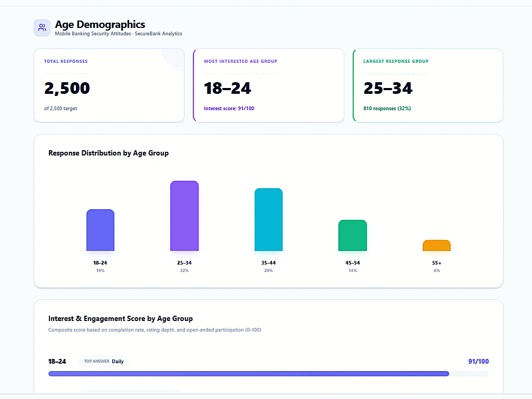Viewport: 532px width, 399px height.
Task: Click the 29% label under 35–44
Action: 268,270
